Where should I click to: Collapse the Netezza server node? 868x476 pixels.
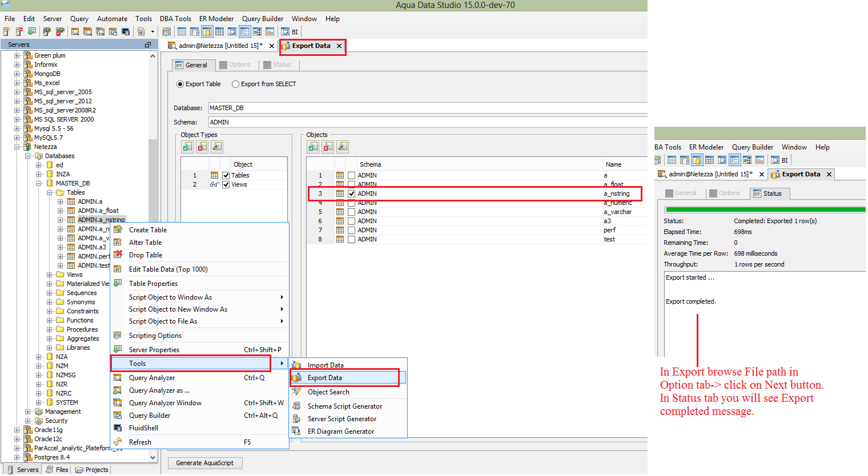(17, 147)
